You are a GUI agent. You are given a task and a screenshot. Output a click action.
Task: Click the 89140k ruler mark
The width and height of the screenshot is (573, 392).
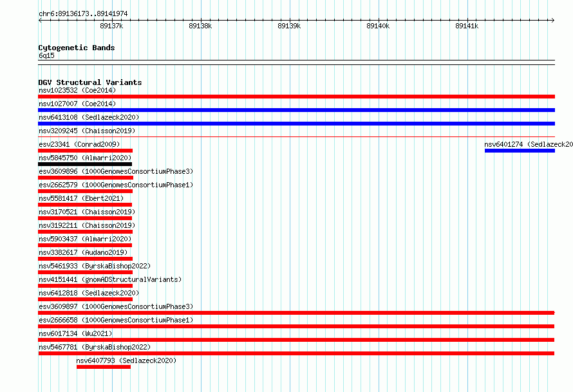[x=378, y=26]
